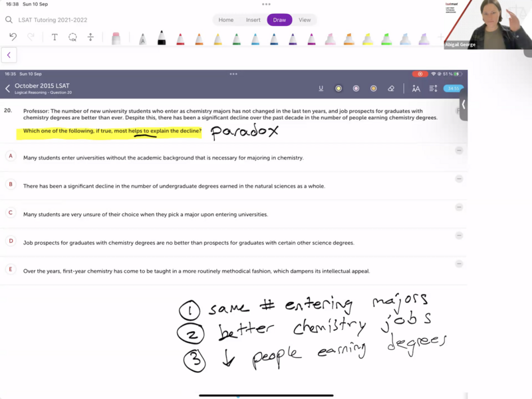Click the LSAT highlight eraser icon
532x399 pixels.
click(x=391, y=88)
